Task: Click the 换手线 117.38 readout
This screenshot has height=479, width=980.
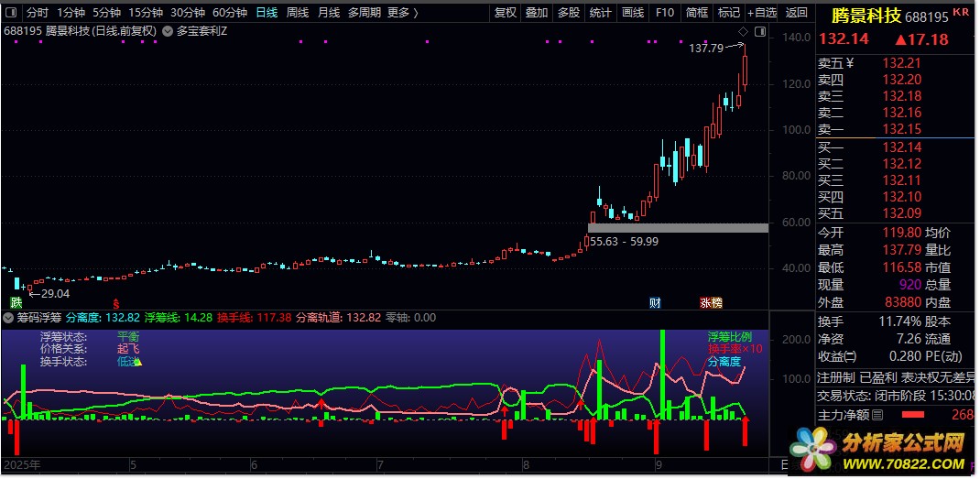Action: point(255,318)
